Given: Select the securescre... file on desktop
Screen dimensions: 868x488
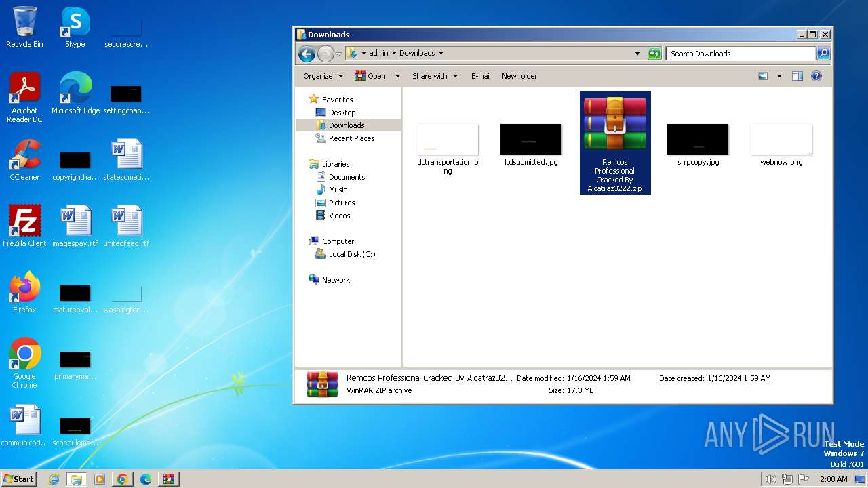Looking at the screenshot, I should (x=126, y=33).
